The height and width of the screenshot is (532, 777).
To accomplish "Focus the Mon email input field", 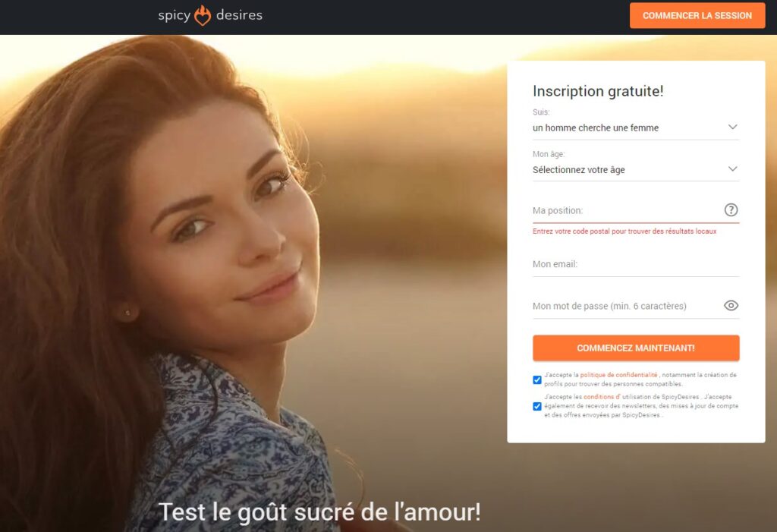I will pyautogui.click(x=636, y=264).
